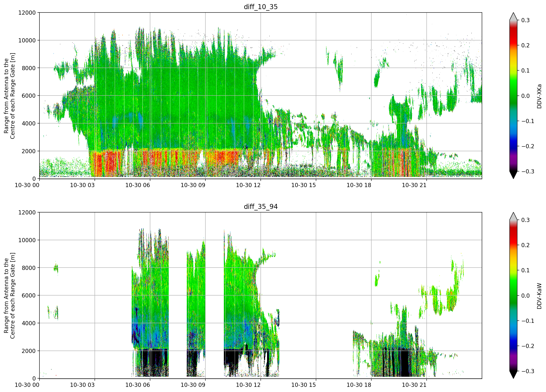Click the 6000 y-axis tick on bottom plot
Screen dimensions: 546x392
pyautogui.click(x=29, y=295)
